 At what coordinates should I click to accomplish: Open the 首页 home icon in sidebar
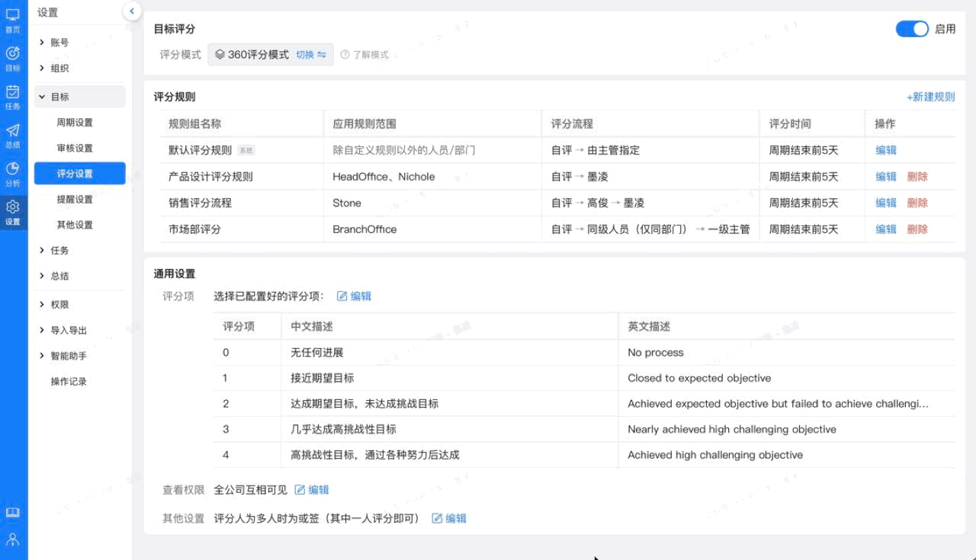point(13,20)
